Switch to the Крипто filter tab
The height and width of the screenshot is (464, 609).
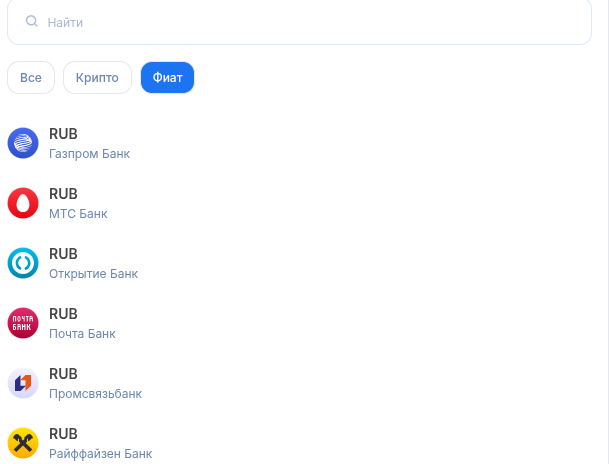click(97, 78)
